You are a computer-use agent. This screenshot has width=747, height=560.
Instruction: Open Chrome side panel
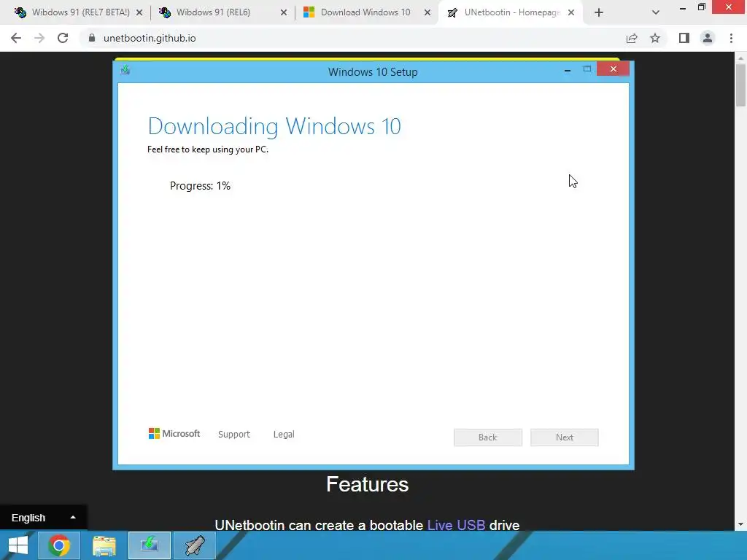684,38
